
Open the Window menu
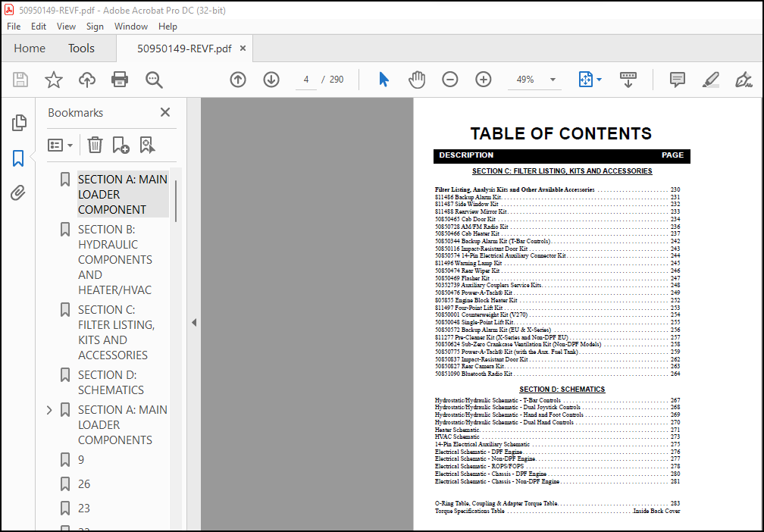(131, 27)
